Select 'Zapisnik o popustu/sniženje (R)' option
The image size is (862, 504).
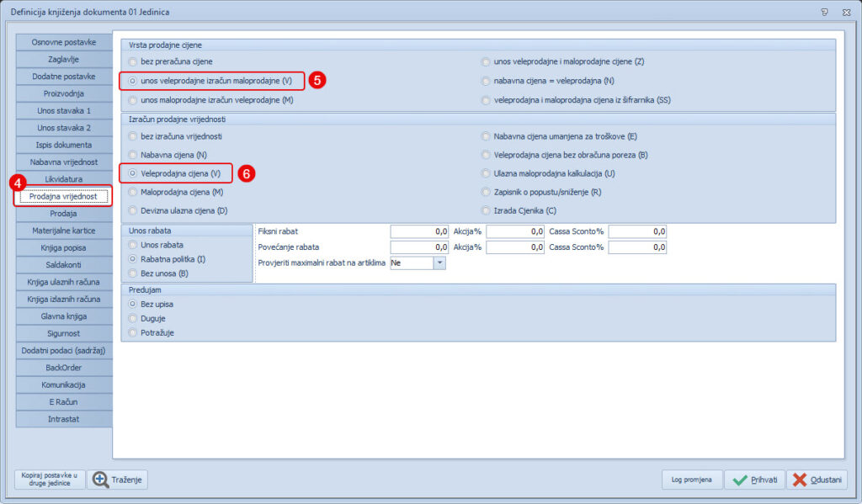[486, 192]
